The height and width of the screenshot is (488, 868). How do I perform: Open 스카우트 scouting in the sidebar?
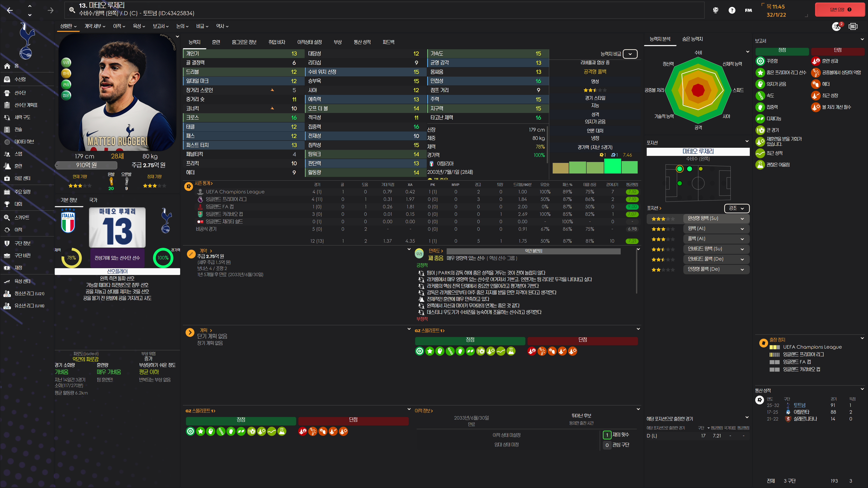coord(21,217)
